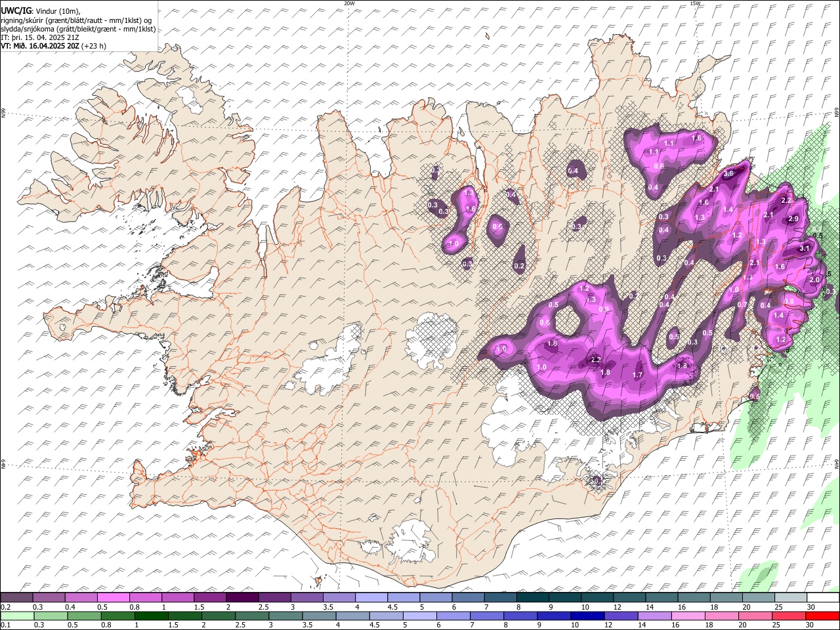Click the 2.9 snowfall value on the map

[793, 219]
